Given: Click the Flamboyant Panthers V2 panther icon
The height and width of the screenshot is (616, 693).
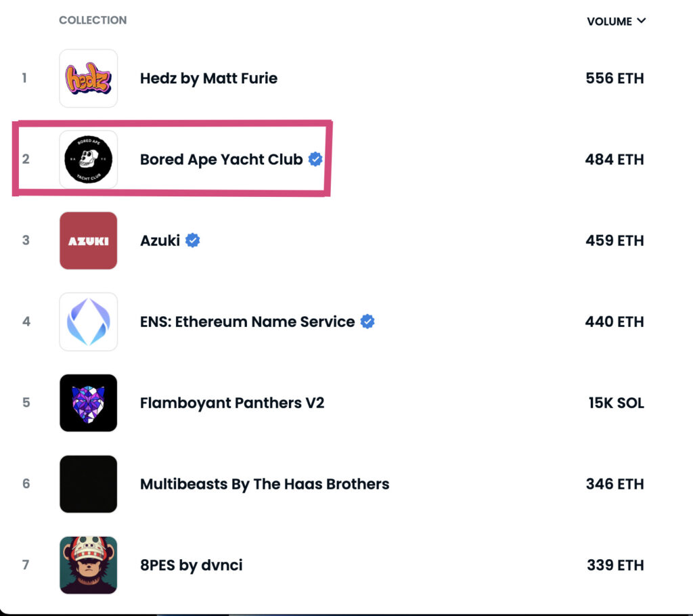Looking at the screenshot, I should [88, 403].
